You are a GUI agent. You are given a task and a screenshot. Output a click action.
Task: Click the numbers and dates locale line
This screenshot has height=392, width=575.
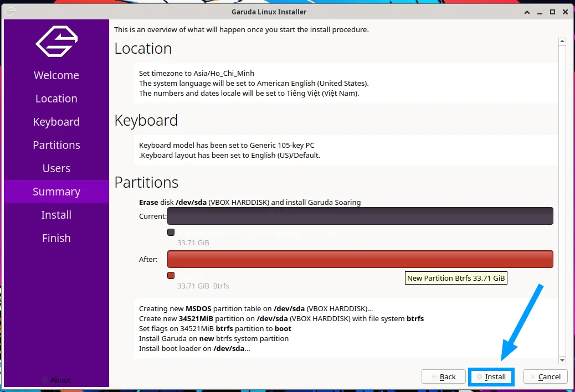click(249, 93)
